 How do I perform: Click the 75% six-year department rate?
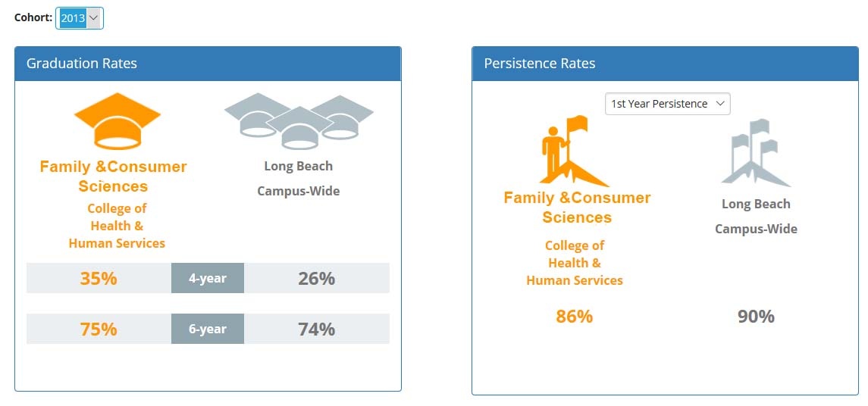tap(99, 329)
